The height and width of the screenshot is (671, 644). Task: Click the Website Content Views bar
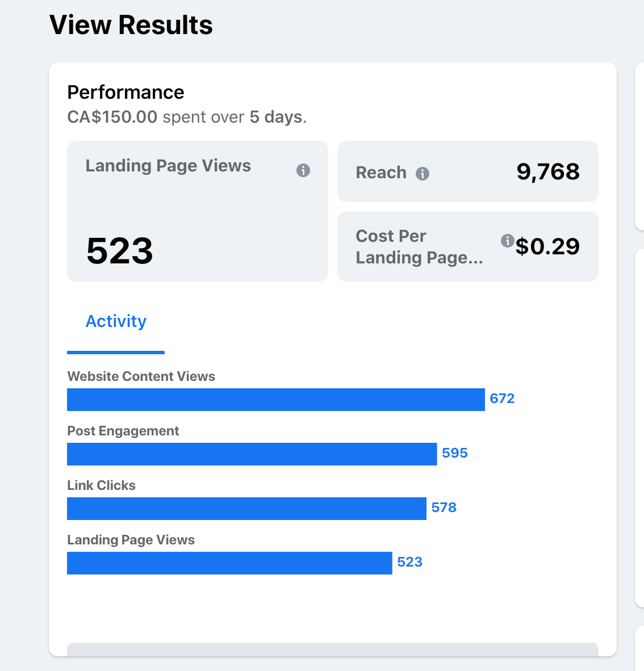276,400
